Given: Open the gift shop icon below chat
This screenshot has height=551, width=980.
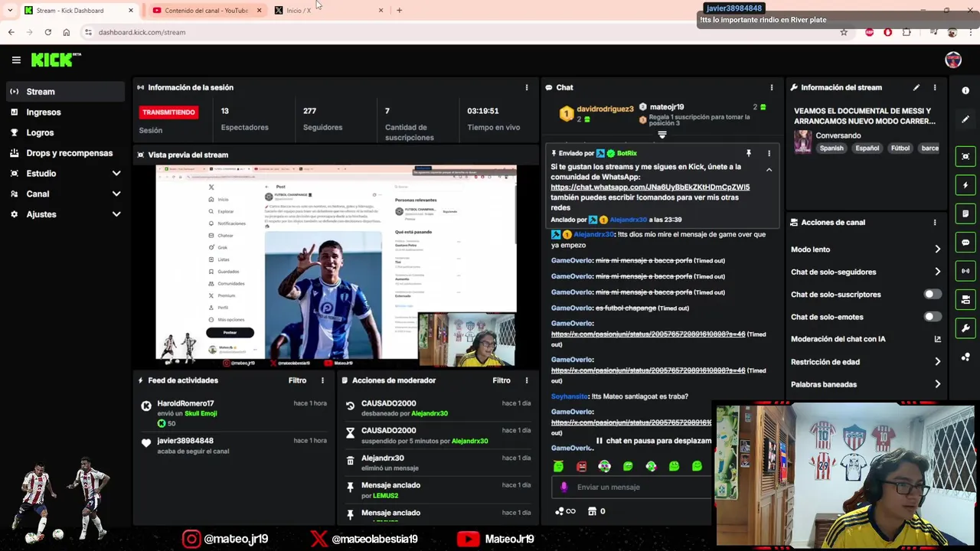Looking at the screenshot, I should pyautogui.click(x=592, y=511).
